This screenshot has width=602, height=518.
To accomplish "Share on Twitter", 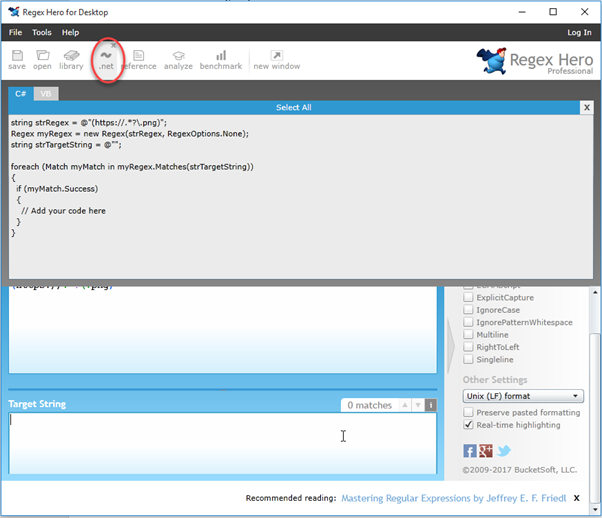I will click(x=503, y=451).
